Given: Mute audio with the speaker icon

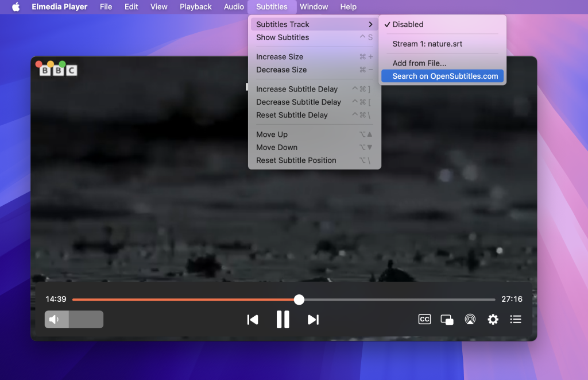Looking at the screenshot, I should 55,319.
